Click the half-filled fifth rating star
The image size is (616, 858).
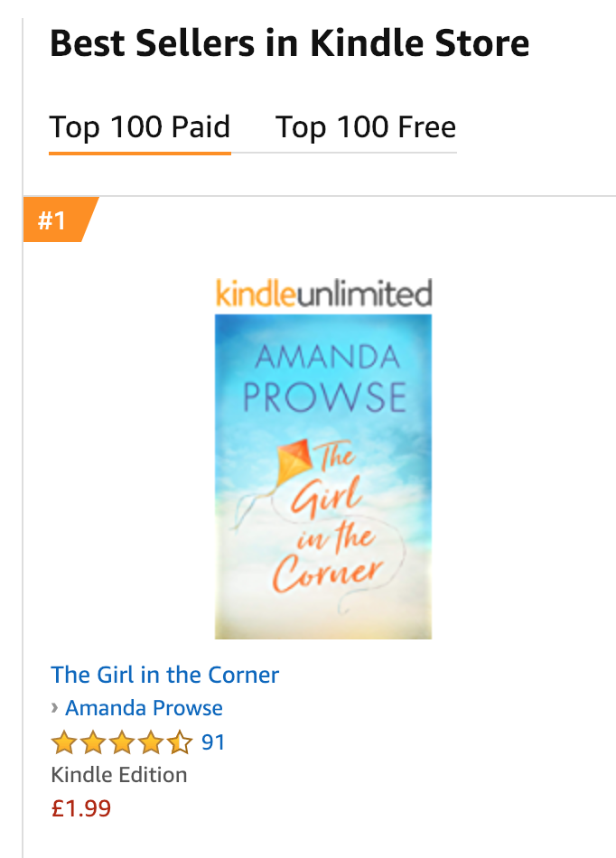pos(180,742)
